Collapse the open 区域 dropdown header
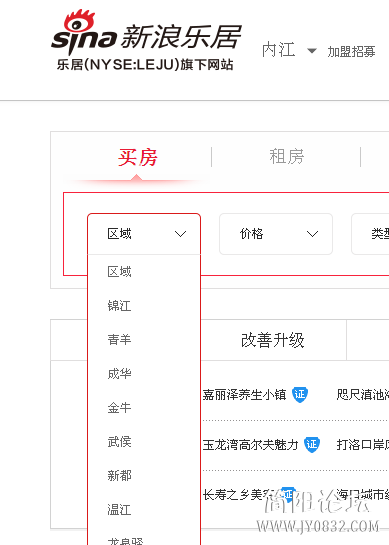Screen dimensions: 389x545 tap(144, 234)
